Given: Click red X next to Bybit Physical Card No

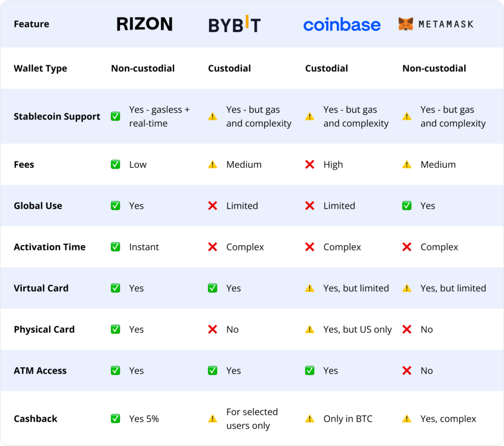Looking at the screenshot, I should click(213, 329).
